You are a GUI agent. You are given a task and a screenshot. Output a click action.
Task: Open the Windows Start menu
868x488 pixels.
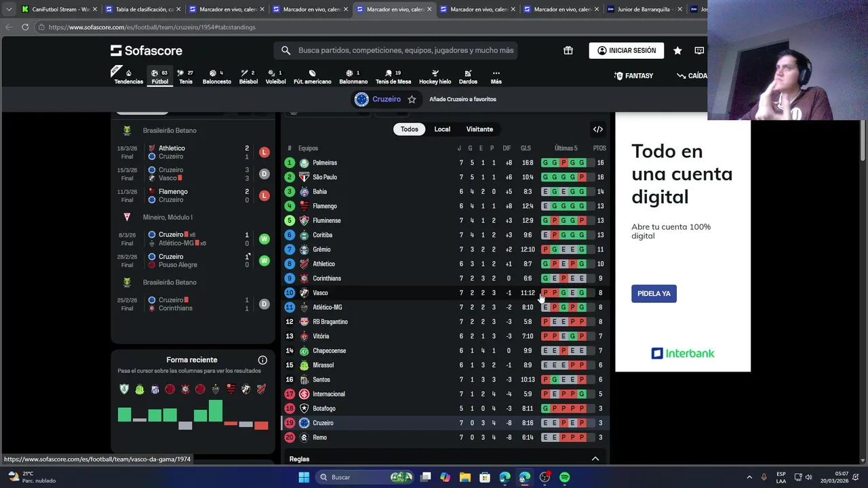tap(304, 477)
